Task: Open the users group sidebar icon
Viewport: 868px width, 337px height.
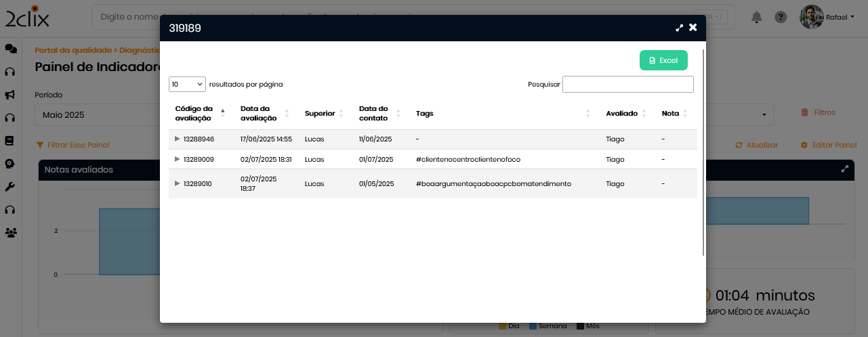Action: click(x=10, y=233)
